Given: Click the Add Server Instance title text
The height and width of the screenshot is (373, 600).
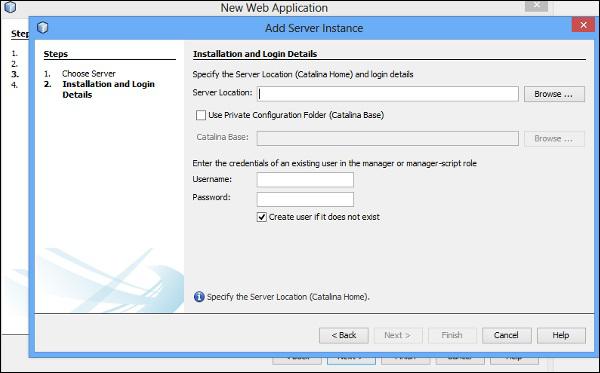Looking at the screenshot, I should [x=314, y=28].
